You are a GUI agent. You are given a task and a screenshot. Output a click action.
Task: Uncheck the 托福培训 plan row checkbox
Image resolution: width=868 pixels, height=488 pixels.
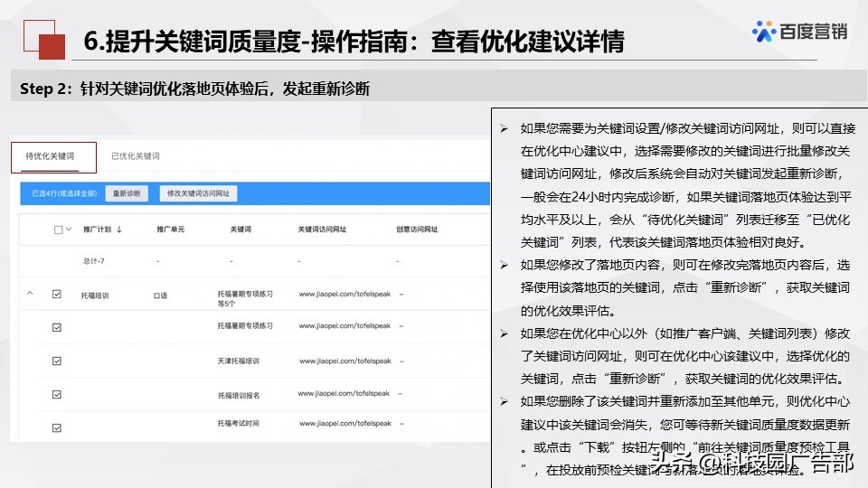pyautogui.click(x=56, y=295)
